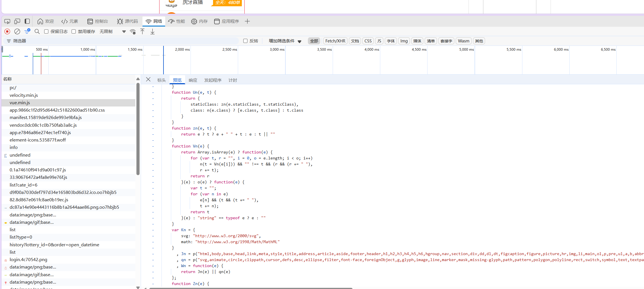
Task: Select app.9866c1f2d95d6442c51822600ad51b90.css request
Action: point(68,110)
